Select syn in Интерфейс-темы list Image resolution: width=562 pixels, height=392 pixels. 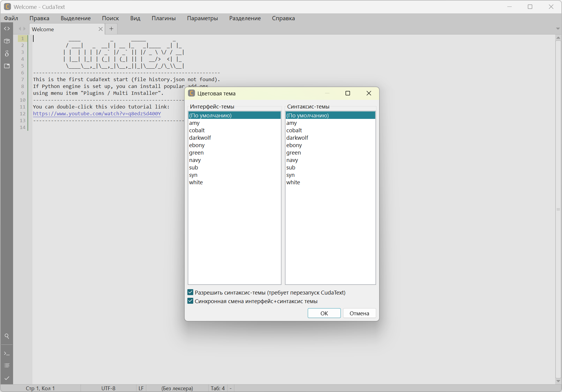pyautogui.click(x=235, y=175)
